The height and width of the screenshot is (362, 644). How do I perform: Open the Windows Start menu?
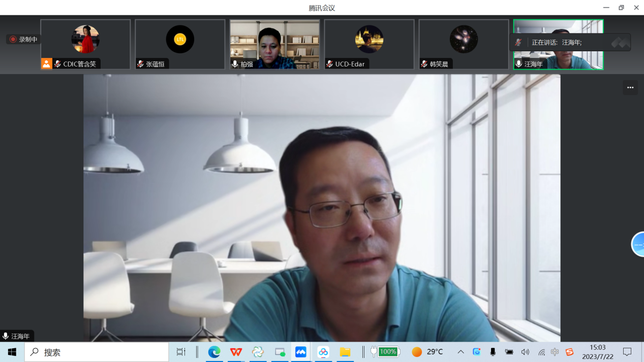pos(12,352)
